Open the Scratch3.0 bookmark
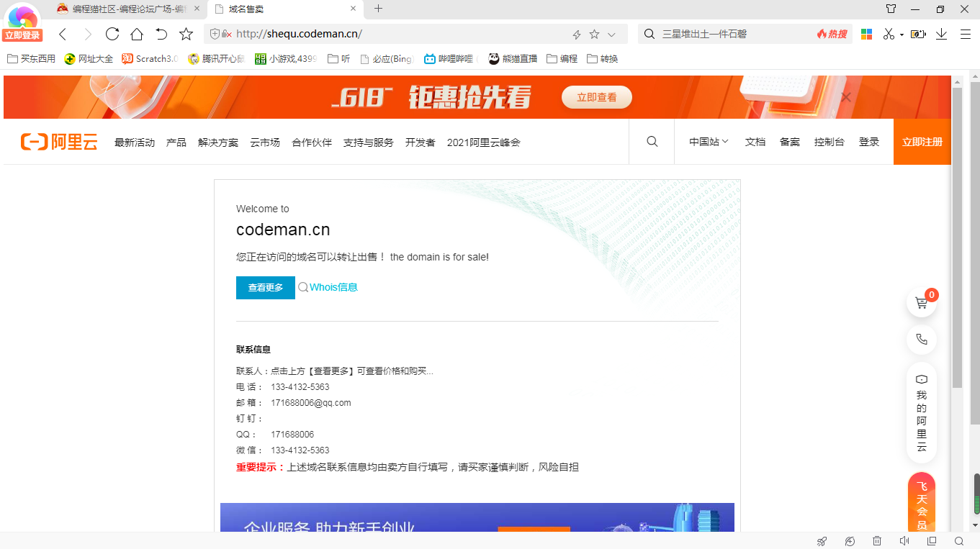 (150, 59)
